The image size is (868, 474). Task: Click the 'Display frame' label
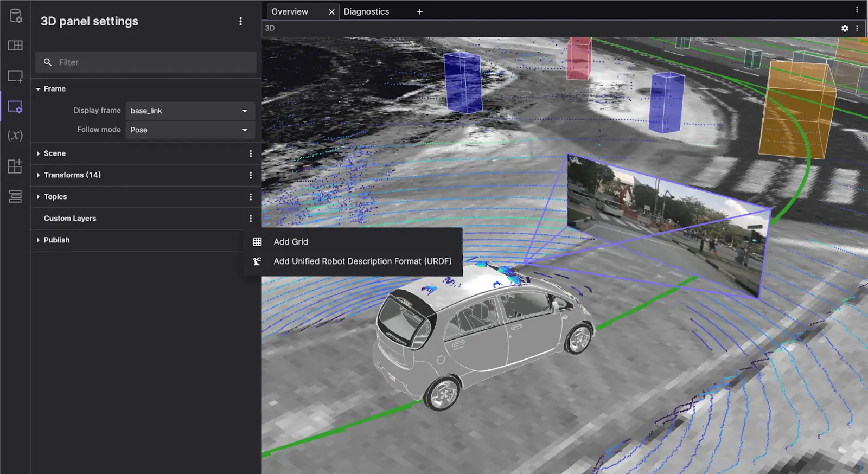(97, 111)
